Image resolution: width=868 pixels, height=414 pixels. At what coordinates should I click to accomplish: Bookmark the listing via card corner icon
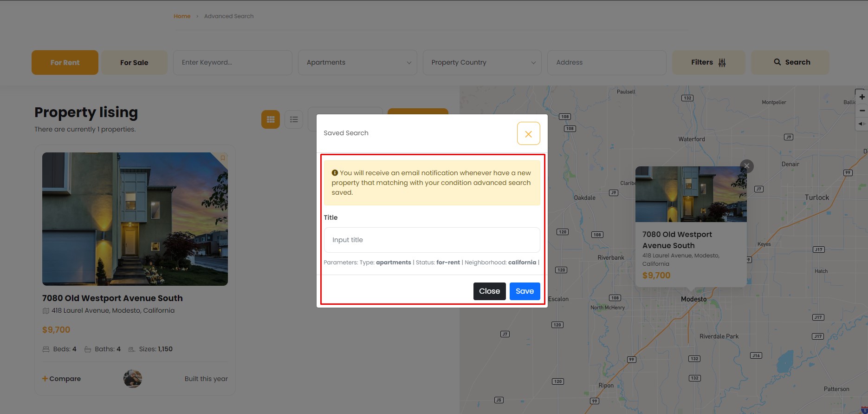[x=223, y=158]
